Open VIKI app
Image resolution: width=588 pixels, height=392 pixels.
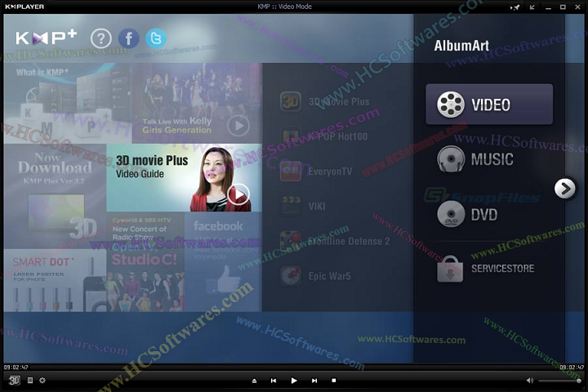click(303, 207)
